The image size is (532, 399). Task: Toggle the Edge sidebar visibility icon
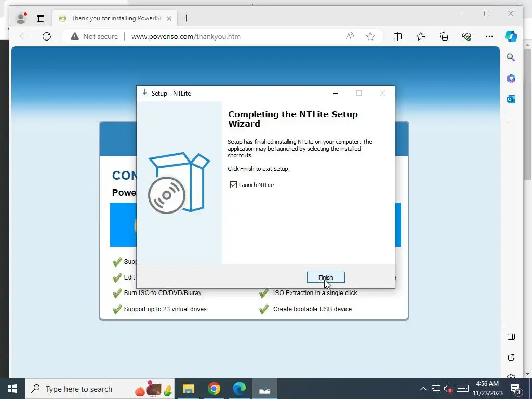click(511, 337)
